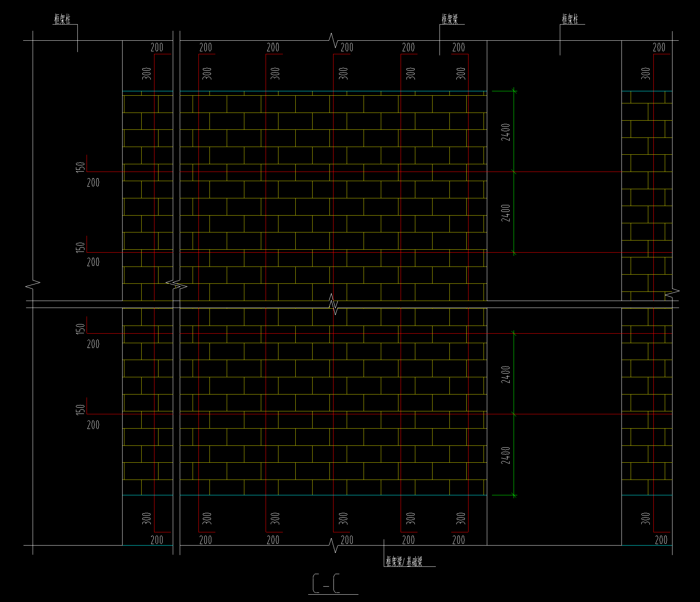Select the leftmost 200 in the top row
This screenshot has height=602, width=700.
tap(157, 47)
